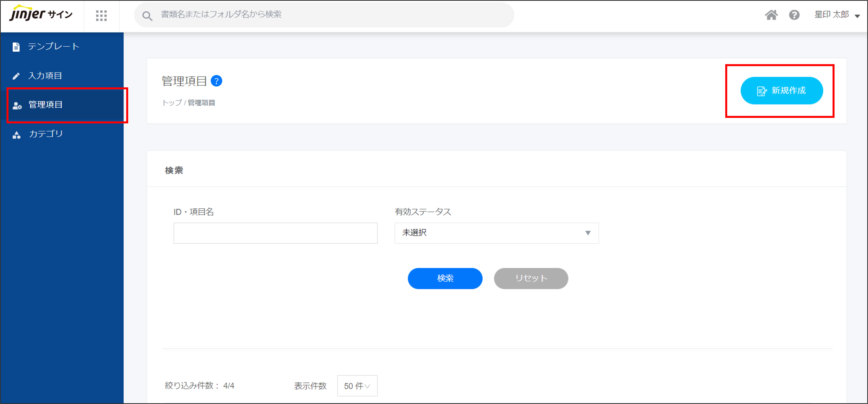Click the テンプレート document icon in sidebar
Image resolution: width=868 pixels, height=404 pixels.
16,47
